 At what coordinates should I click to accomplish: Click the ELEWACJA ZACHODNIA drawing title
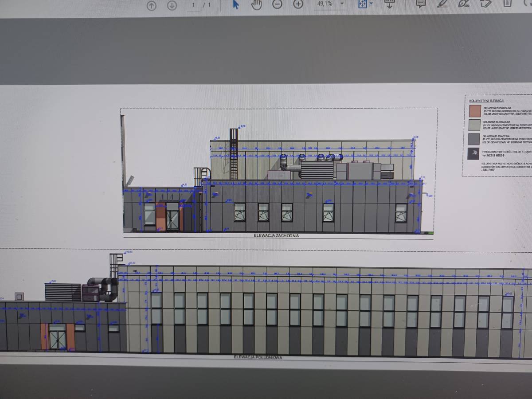(276, 236)
